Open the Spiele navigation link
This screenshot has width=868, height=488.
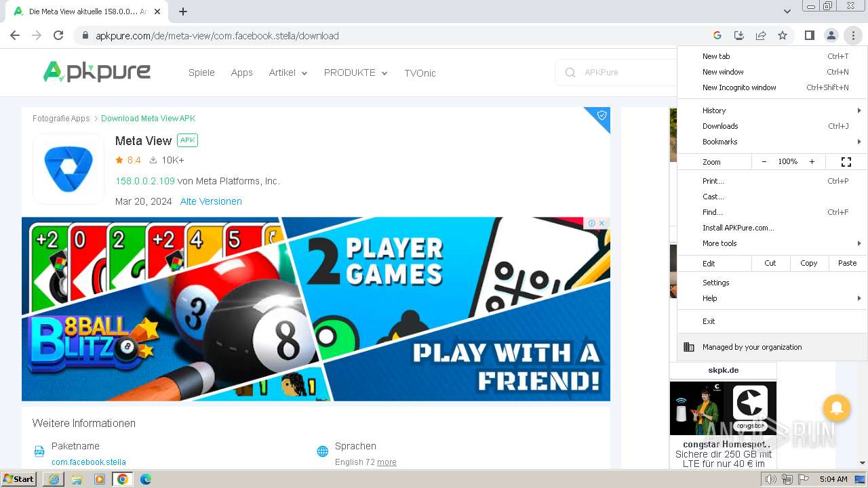(x=201, y=73)
